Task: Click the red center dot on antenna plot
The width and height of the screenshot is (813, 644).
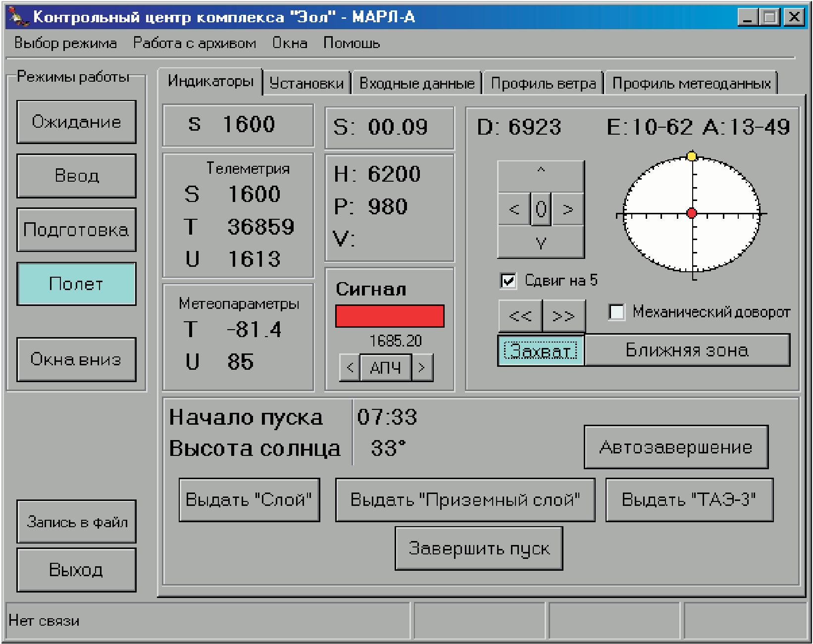Action: (x=692, y=213)
